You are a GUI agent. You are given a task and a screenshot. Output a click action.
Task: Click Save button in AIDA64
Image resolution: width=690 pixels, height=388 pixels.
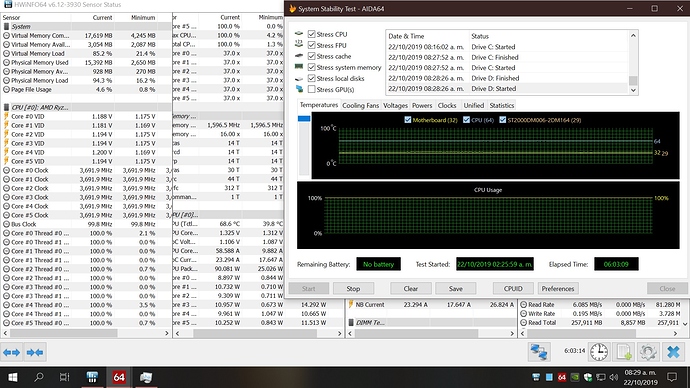455,289
